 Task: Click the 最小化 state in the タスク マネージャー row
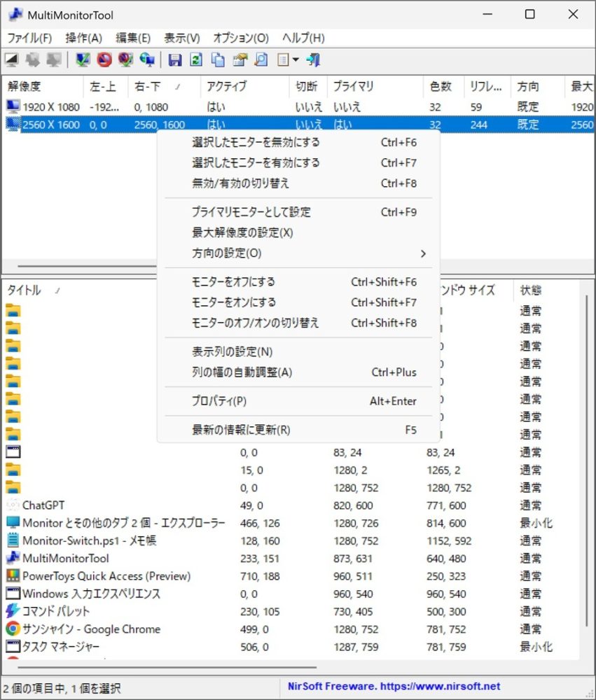536,646
